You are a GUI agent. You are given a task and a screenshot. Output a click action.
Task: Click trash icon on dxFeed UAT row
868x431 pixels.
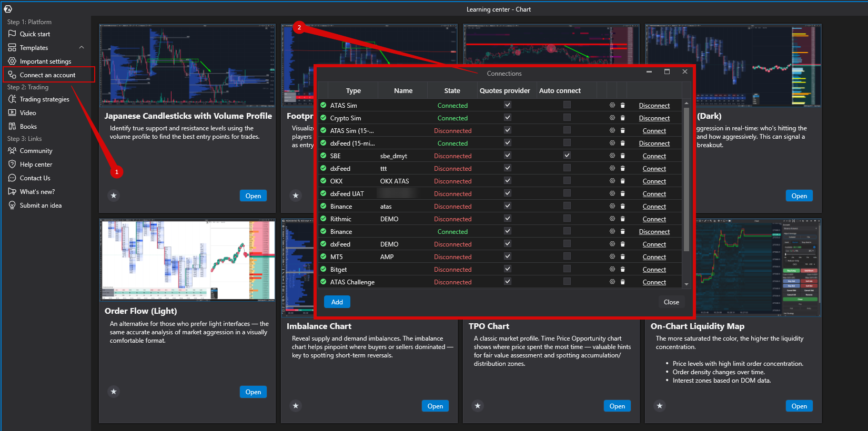point(623,193)
